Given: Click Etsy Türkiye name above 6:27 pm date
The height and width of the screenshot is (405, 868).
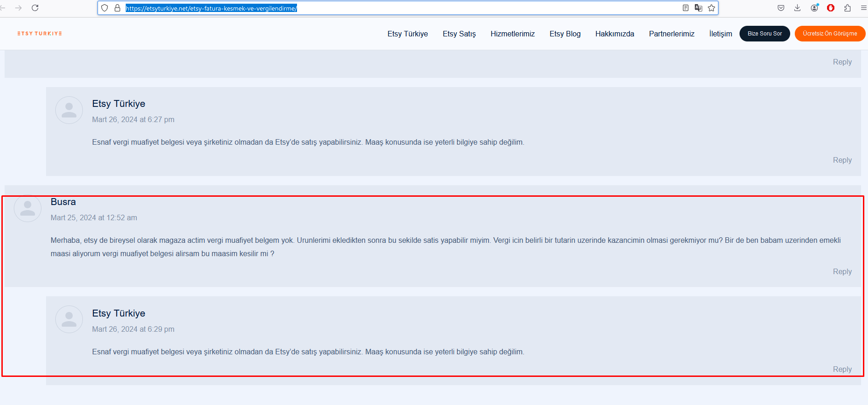Looking at the screenshot, I should 119,104.
